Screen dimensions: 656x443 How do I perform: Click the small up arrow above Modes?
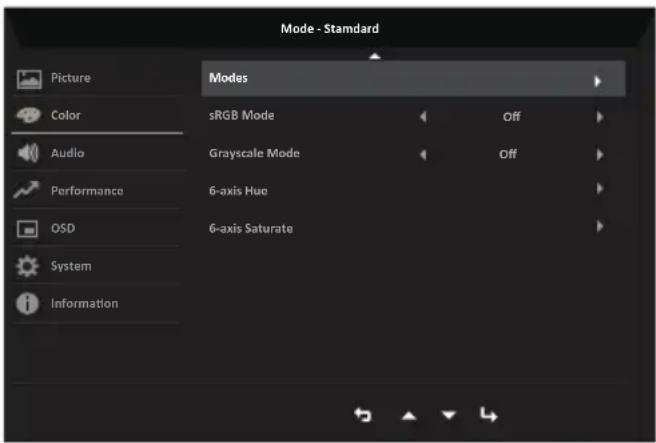pos(375,56)
